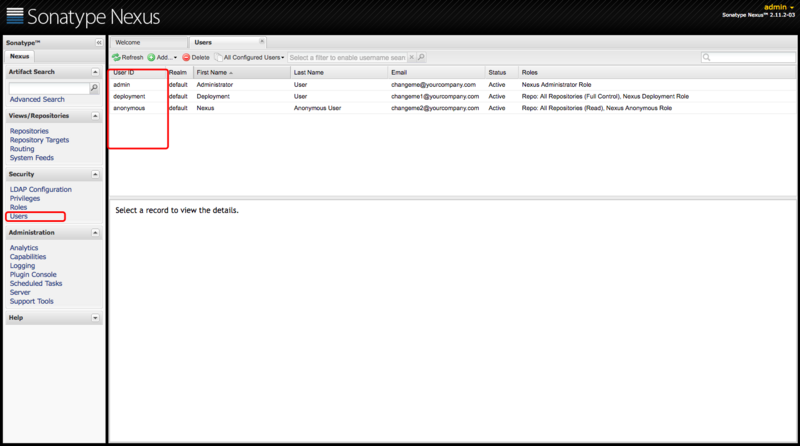Open the All Configured Users dropdown
This screenshot has width=800, height=446.
[x=249, y=58]
